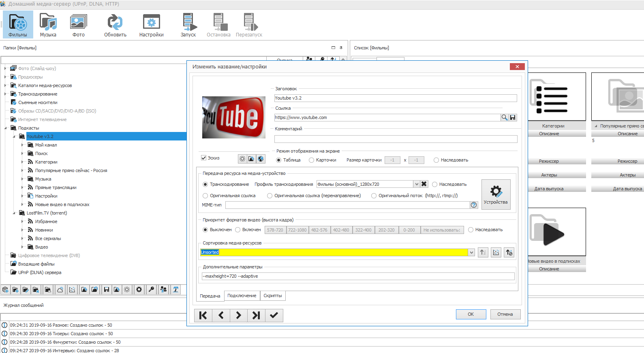Toggle the Эскиз checkbox

(x=204, y=158)
